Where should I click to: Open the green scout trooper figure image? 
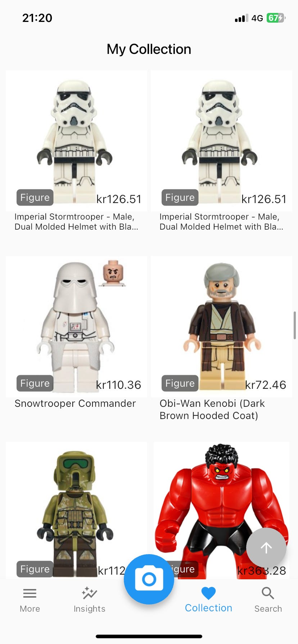[76, 510]
